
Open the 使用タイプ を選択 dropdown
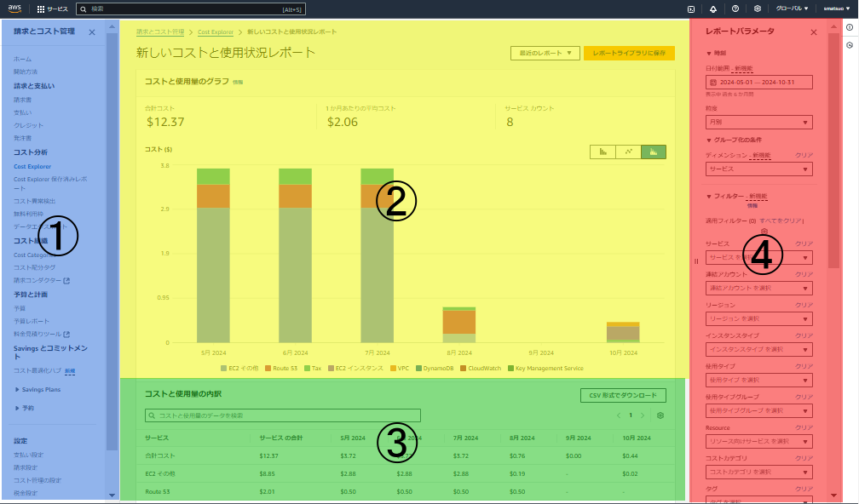click(758, 380)
